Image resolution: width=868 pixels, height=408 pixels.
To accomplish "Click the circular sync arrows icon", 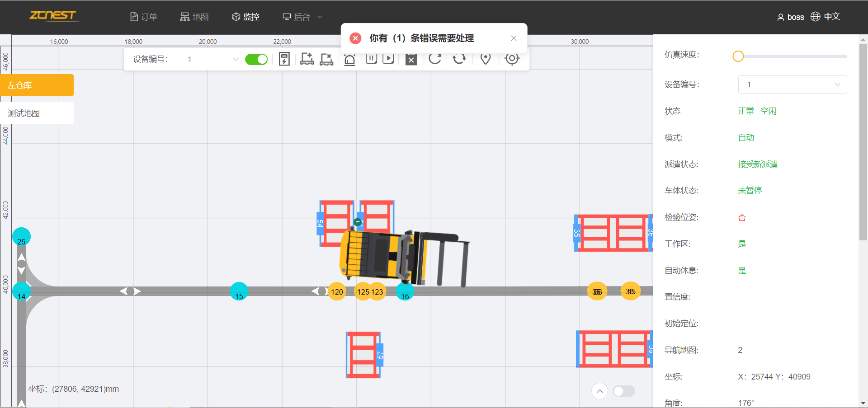I will (459, 59).
